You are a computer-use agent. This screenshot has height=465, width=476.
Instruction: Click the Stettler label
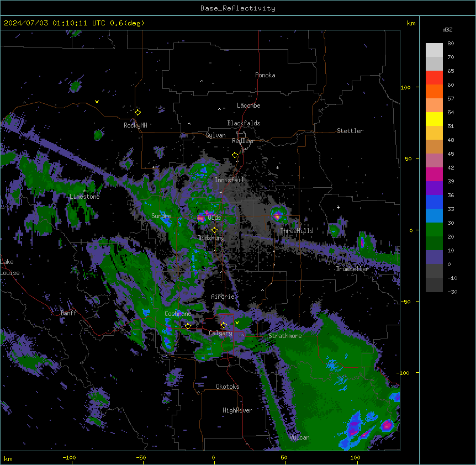[x=350, y=131]
